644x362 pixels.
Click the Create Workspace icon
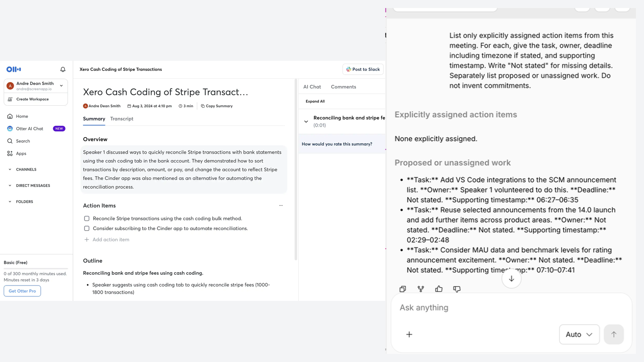click(x=10, y=99)
